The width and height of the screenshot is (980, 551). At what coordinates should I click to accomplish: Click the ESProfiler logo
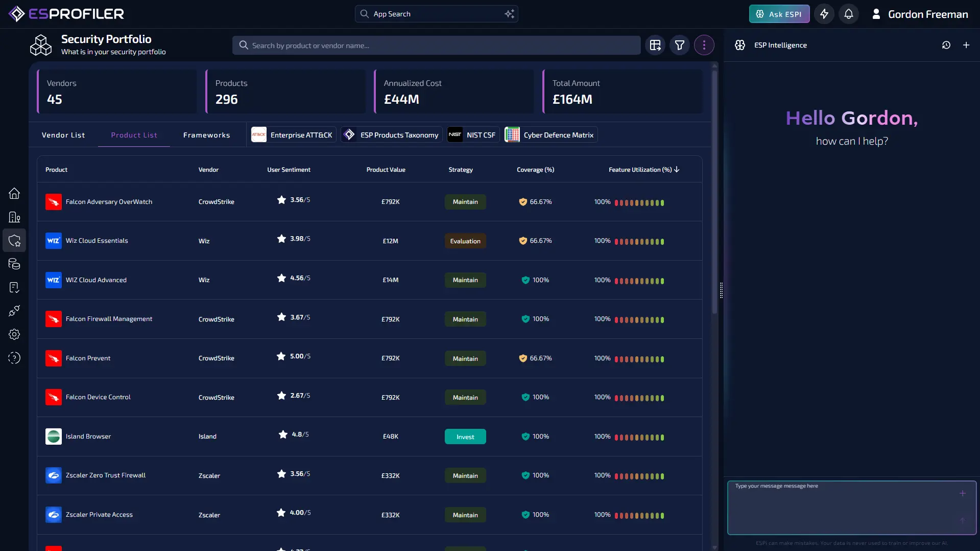(66, 14)
